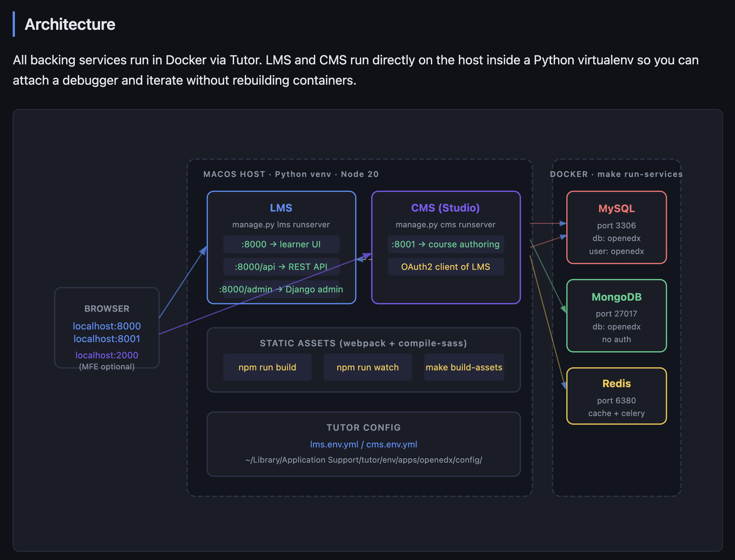This screenshot has width=735, height=560.
Task: Click the BROWSER box label
Action: tap(107, 309)
